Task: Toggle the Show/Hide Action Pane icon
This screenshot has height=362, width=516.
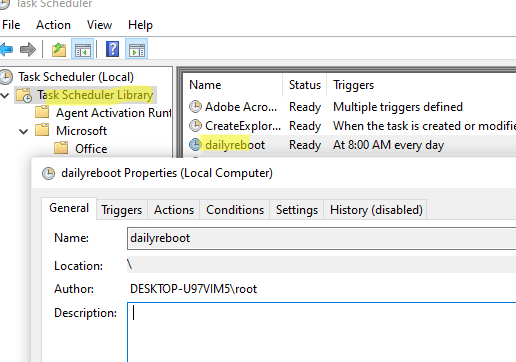Action: click(x=137, y=49)
